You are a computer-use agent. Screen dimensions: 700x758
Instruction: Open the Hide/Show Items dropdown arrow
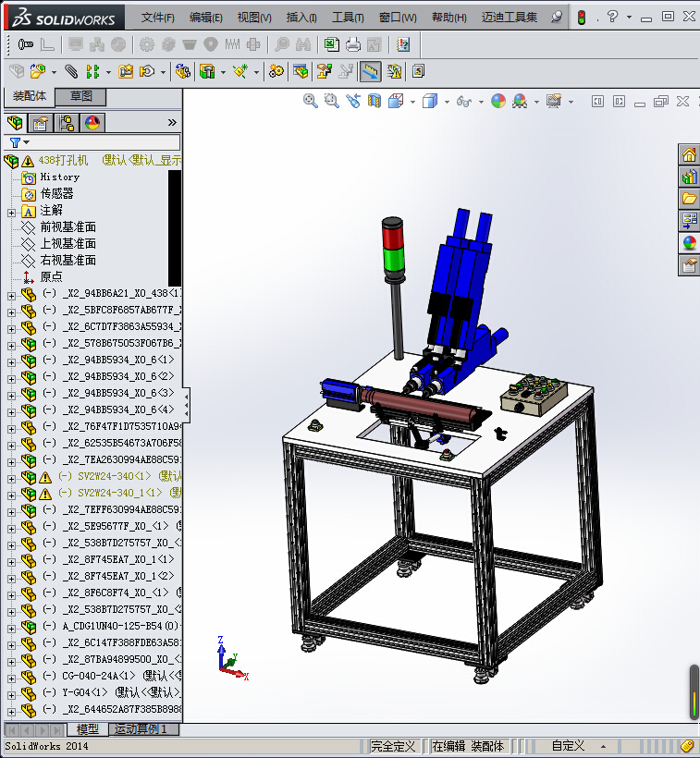tap(481, 102)
